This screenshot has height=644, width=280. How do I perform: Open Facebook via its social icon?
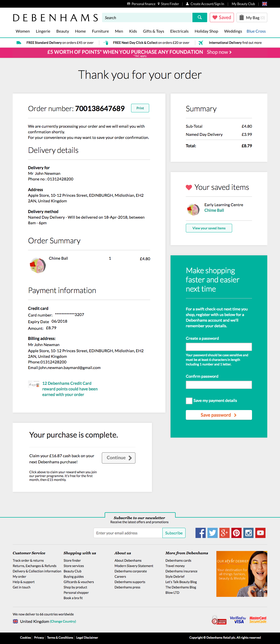[x=201, y=533]
